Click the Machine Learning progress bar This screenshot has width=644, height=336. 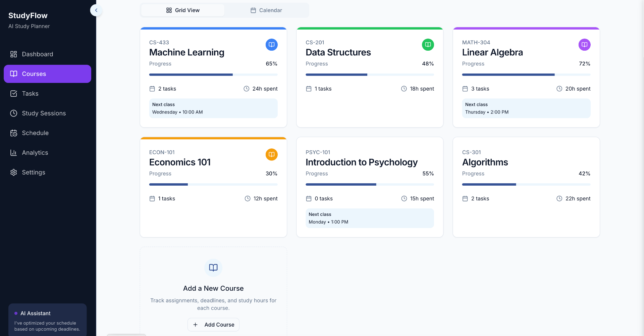(x=213, y=75)
